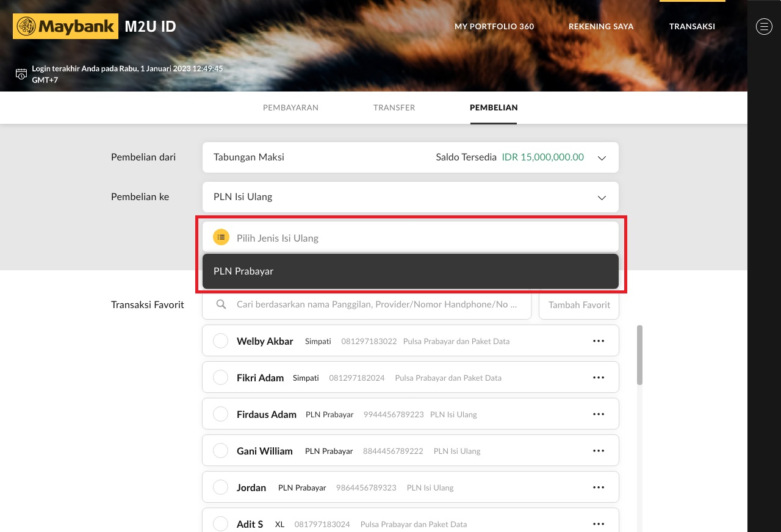Click the Saldo Tersedia label
The height and width of the screenshot is (532, 781).
pyautogui.click(x=466, y=157)
